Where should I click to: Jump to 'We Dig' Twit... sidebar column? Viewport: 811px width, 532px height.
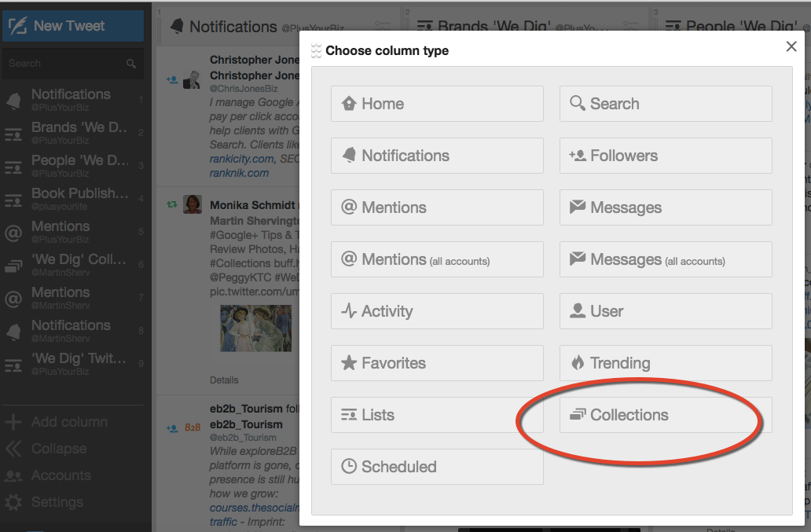coord(73,364)
